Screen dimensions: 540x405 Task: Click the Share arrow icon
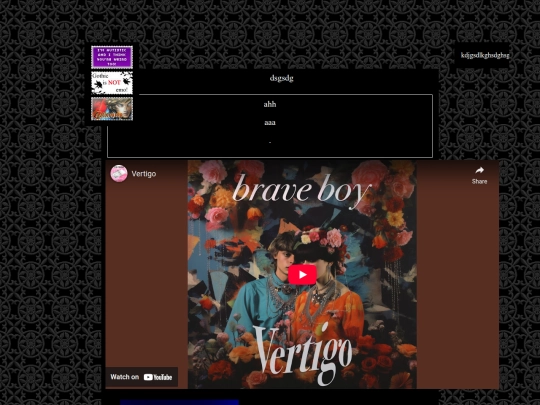point(479,170)
